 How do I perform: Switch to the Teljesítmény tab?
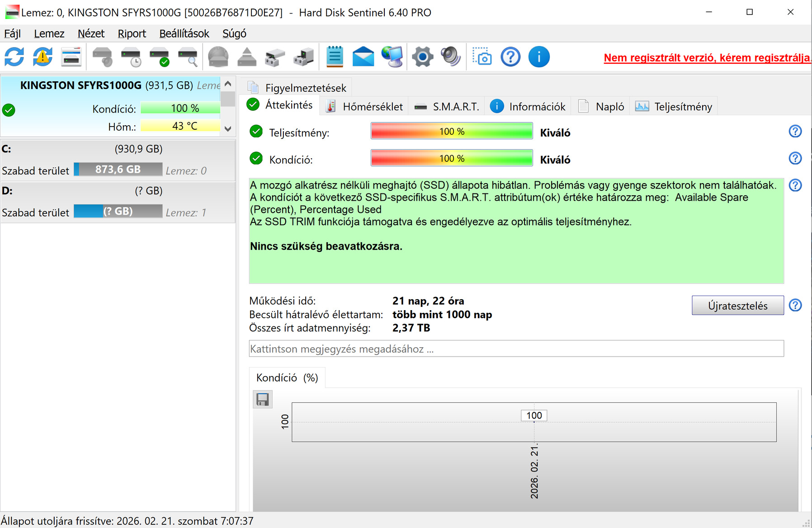[x=674, y=107]
